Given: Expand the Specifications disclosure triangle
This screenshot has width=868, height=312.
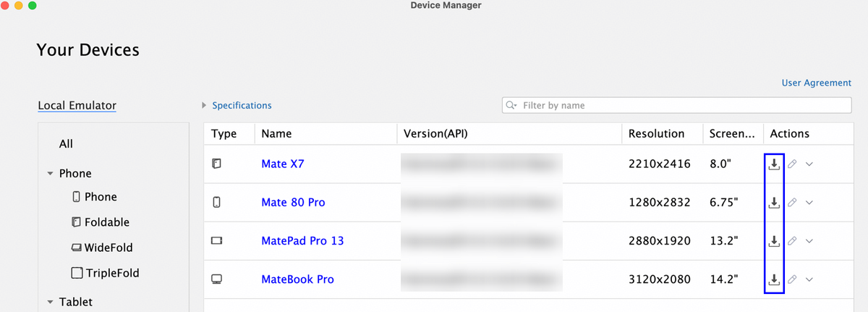Looking at the screenshot, I should tap(205, 106).
